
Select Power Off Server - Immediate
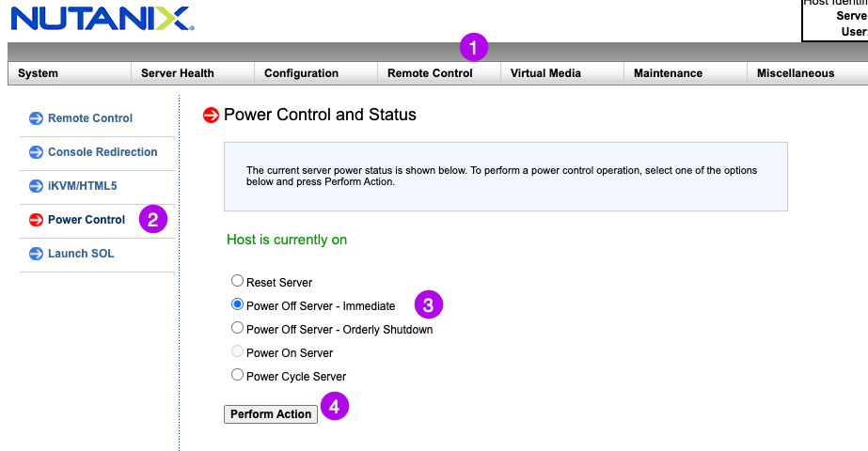point(238,304)
